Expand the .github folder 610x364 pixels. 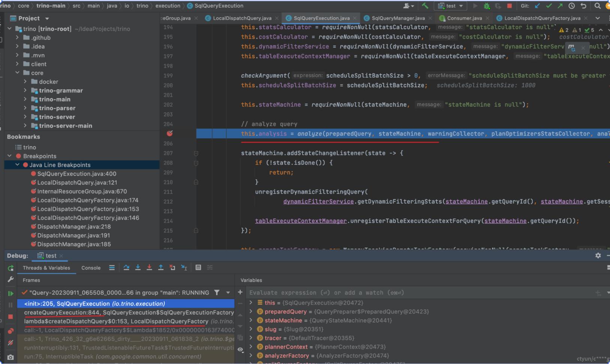click(x=17, y=37)
